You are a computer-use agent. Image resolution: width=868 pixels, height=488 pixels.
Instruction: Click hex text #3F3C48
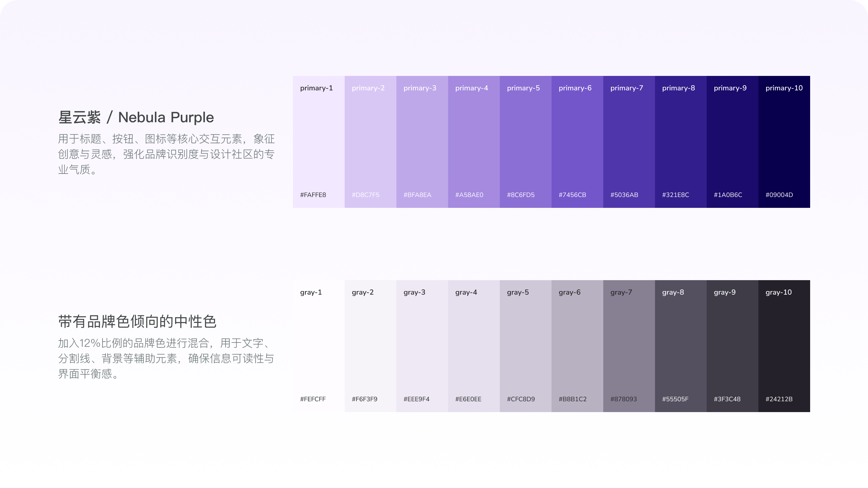pos(727,399)
